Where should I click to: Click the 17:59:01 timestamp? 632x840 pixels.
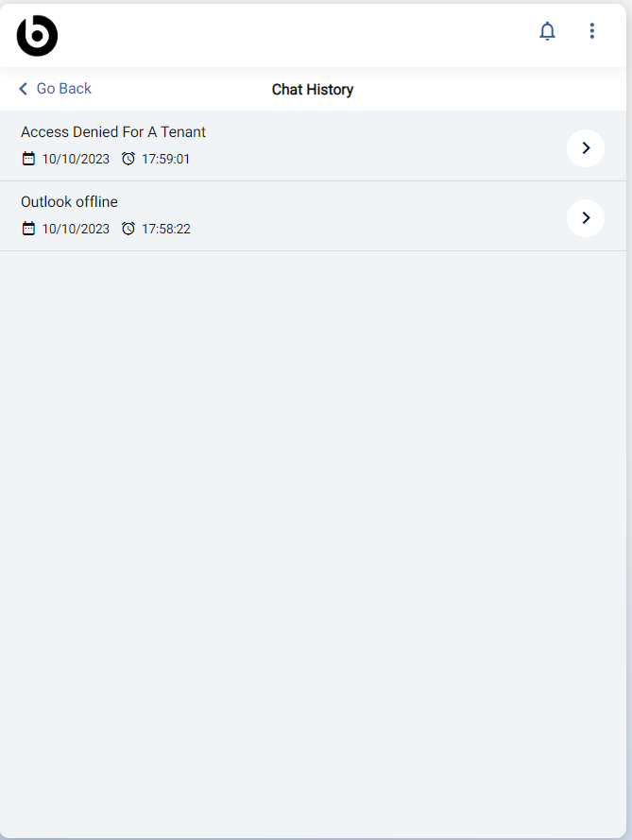(x=165, y=159)
